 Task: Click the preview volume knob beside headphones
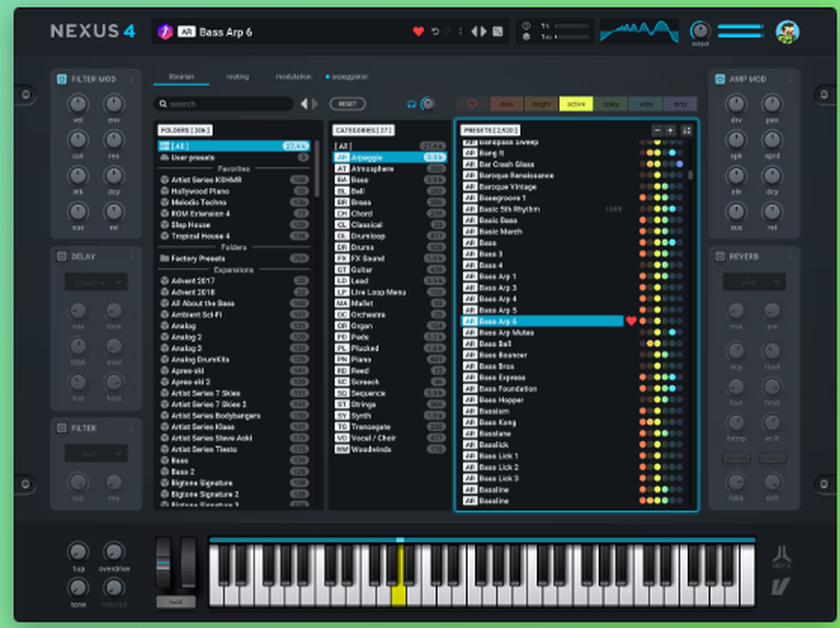tap(428, 104)
